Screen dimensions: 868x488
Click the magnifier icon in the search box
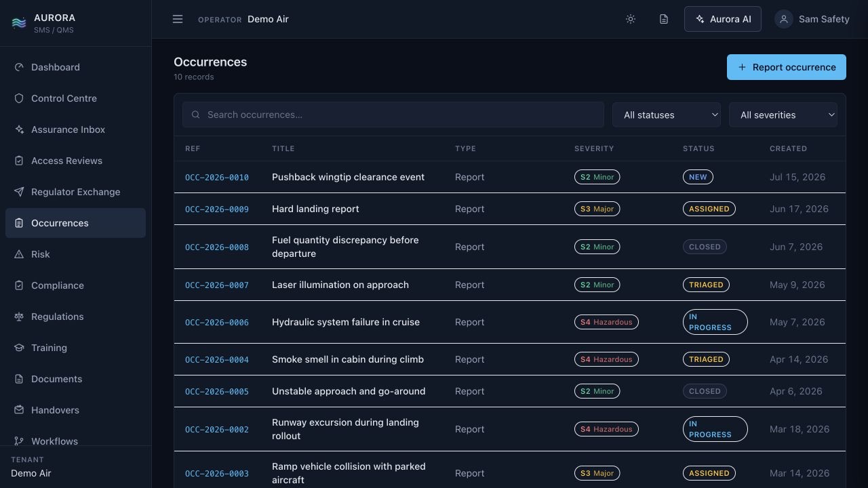point(196,115)
